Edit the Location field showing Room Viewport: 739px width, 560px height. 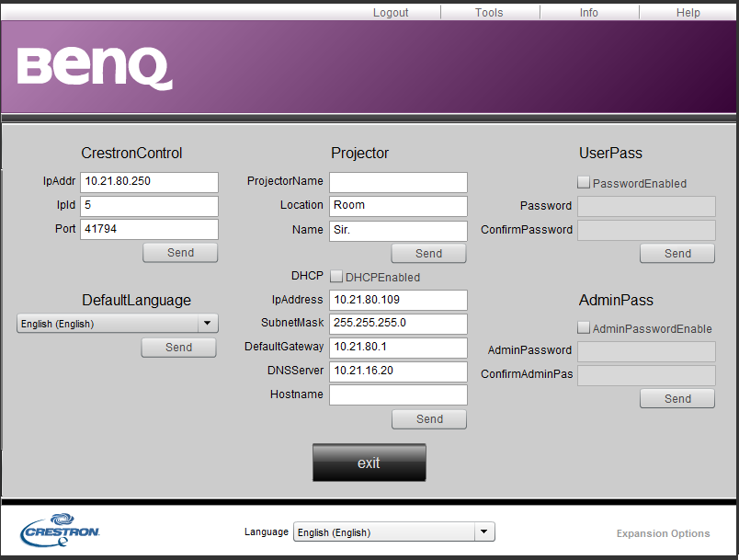click(398, 207)
